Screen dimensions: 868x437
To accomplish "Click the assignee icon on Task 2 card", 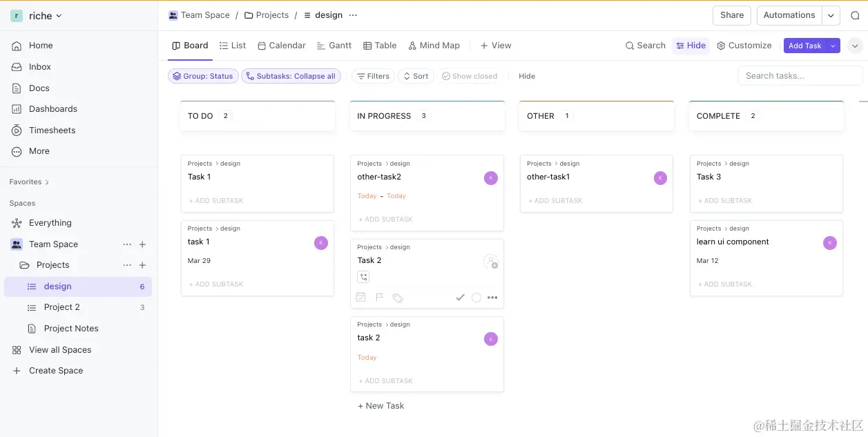I will (490, 262).
